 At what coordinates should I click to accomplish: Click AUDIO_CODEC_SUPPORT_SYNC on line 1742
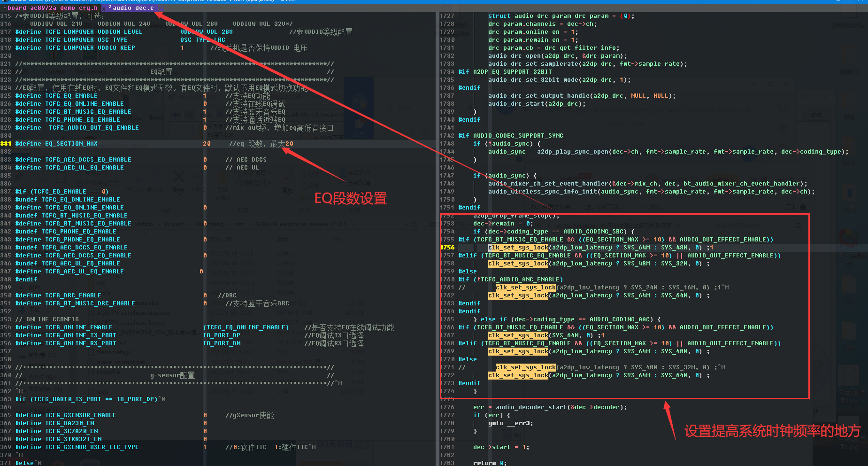pyautogui.click(x=518, y=136)
